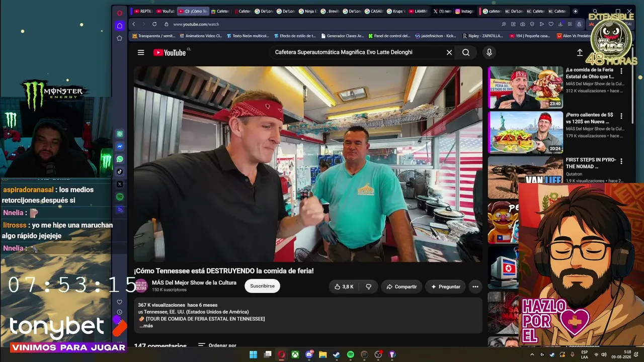Reload the page with the refresh icon
Screen dimensions: 644x362
(x=154, y=24)
